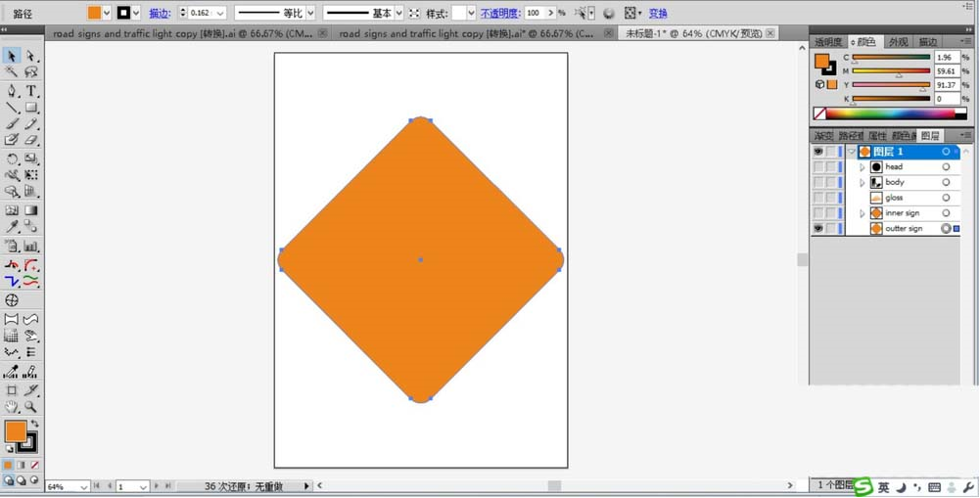This screenshot has height=498, width=980.
Task: Pick the Direct Selection arrow tool
Action: [30, 57]
